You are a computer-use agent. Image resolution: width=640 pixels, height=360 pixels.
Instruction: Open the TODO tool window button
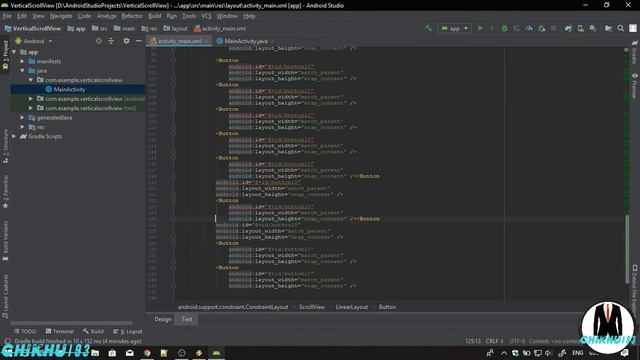tap(25, 331)
